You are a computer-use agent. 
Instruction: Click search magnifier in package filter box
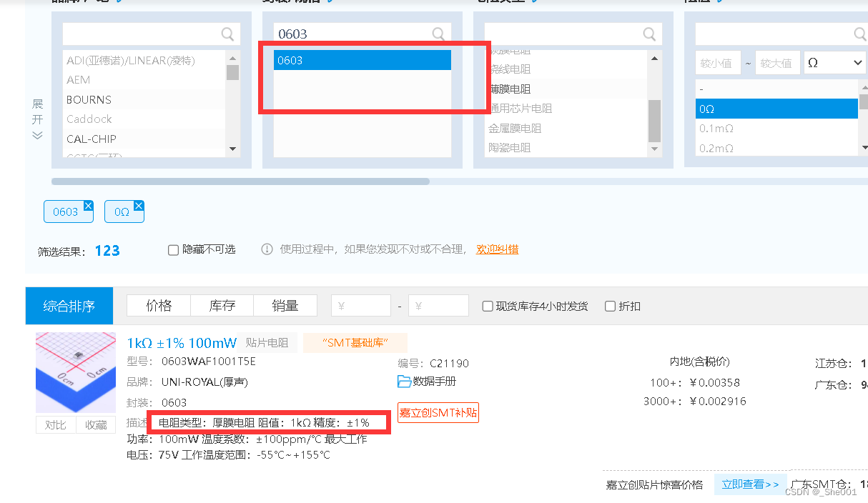click(438, 34)
